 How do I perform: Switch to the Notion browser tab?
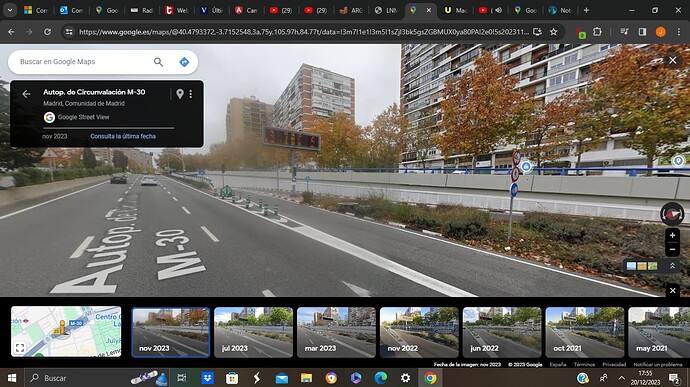(x=560, y=10)
